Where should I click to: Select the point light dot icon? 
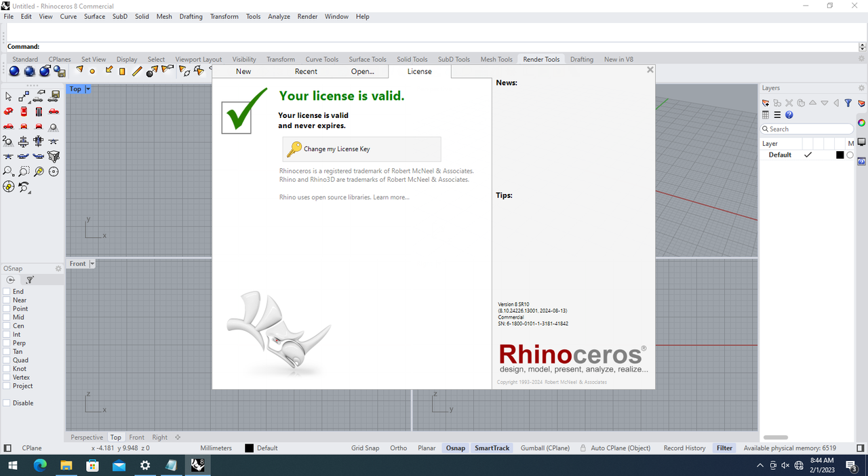(x=93, y=71)
